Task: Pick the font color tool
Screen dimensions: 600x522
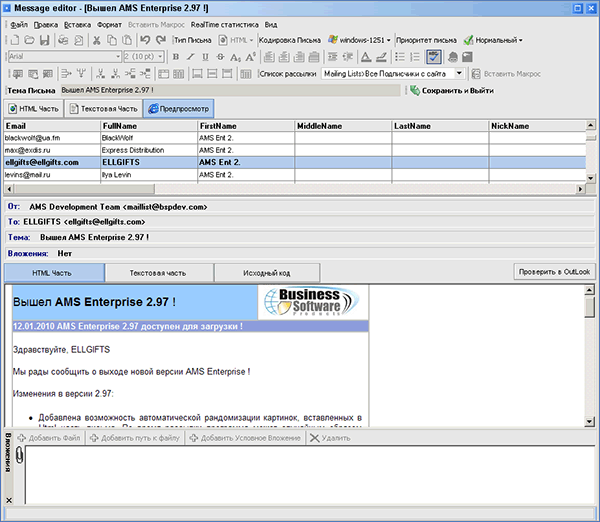Action: [366, 57]
